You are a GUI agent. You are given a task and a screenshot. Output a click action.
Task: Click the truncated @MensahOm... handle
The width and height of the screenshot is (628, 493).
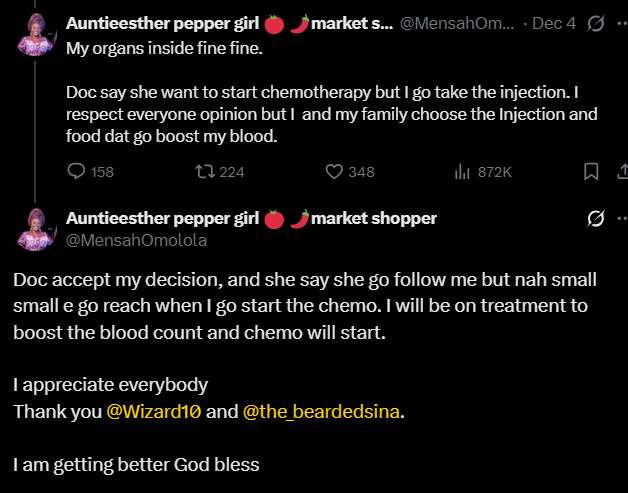tap(458, 23)
